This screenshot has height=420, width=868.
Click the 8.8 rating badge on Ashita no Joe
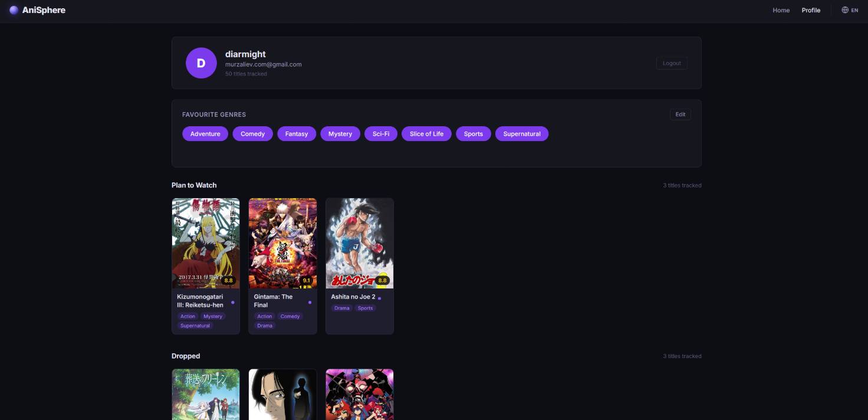[x=382, y=280]
